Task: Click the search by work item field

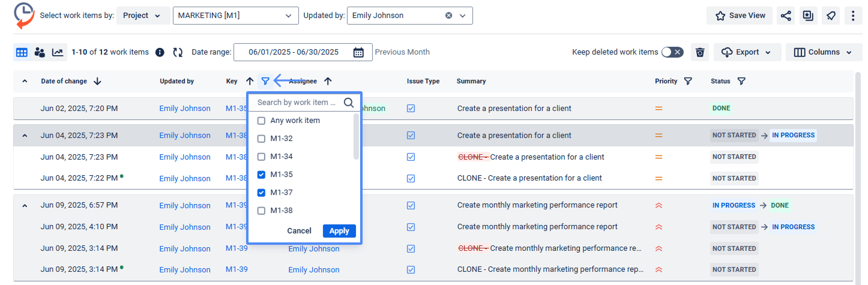Action: [x=297, y=103]
